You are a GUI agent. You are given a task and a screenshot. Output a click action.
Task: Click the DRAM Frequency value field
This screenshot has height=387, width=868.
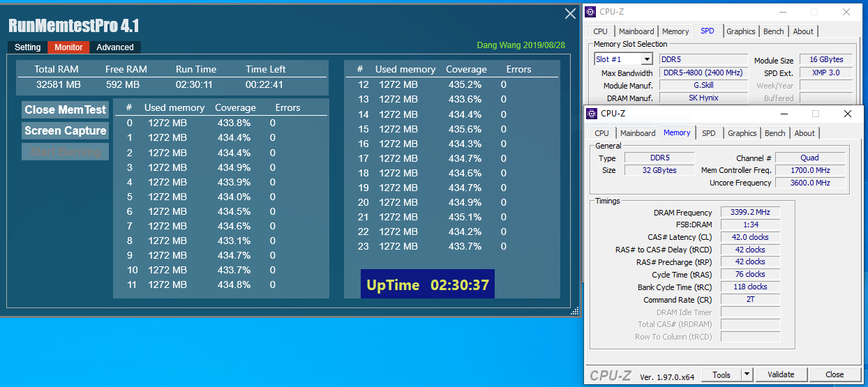pos(750,213)
